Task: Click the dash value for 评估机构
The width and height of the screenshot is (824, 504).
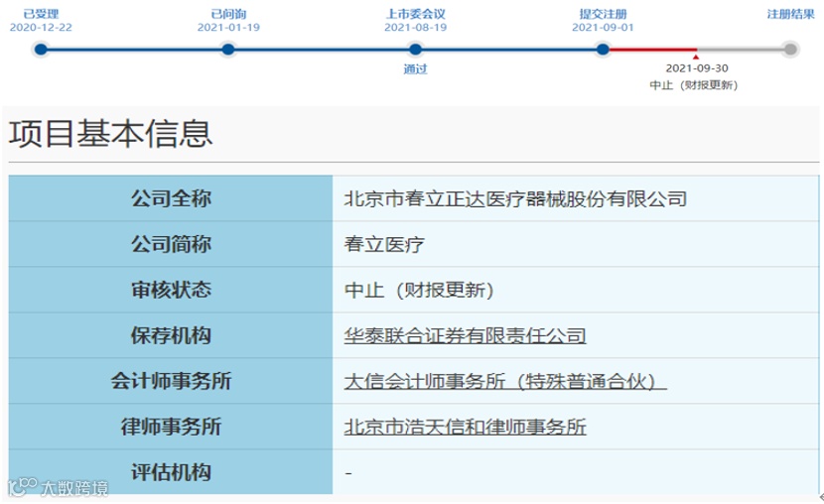Action: (348, 473)
